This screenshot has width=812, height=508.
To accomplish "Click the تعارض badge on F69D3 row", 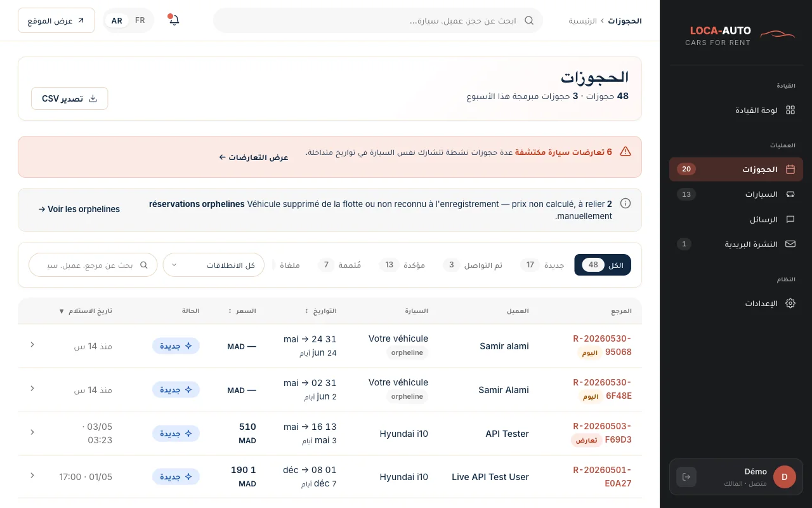I will [x=586, y=440].
